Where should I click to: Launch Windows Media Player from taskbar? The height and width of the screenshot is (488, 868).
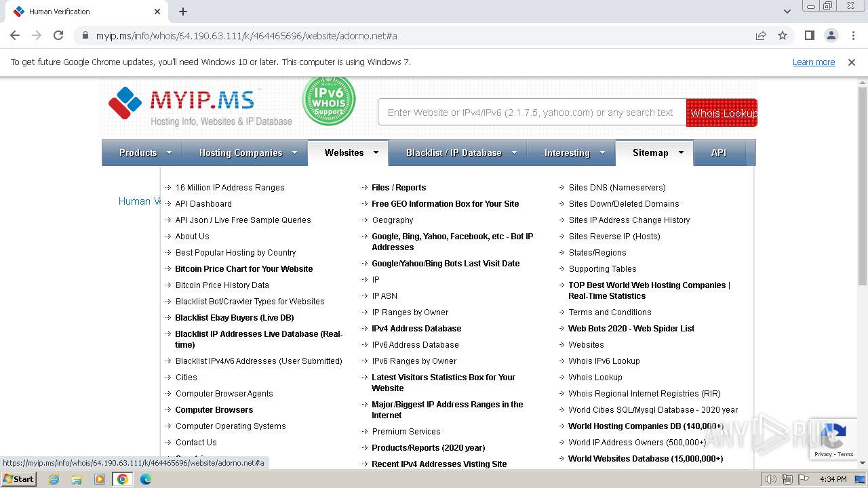click(100, 479)
